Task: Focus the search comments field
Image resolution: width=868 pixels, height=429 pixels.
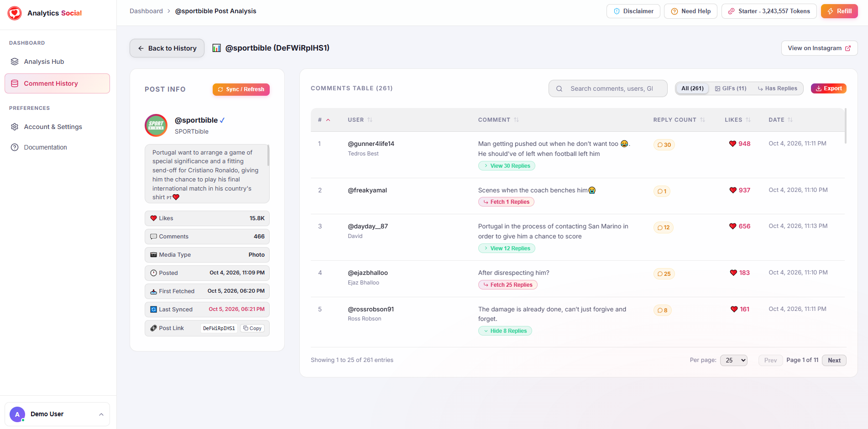Action: coord(608,88)
